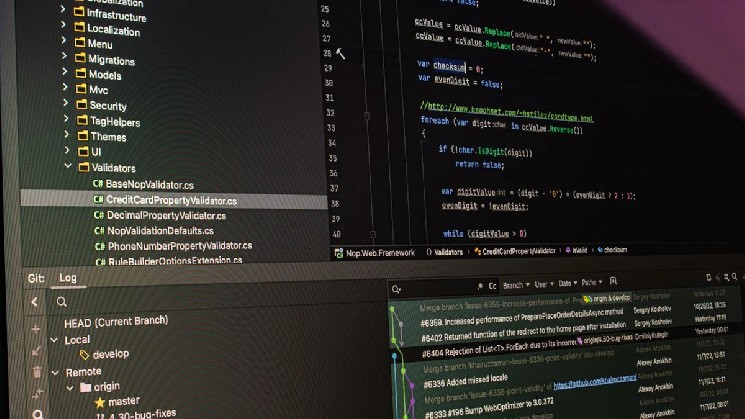Collapse the origin remote node
Screen dimensions: 745x419
[x=70, y=388]
